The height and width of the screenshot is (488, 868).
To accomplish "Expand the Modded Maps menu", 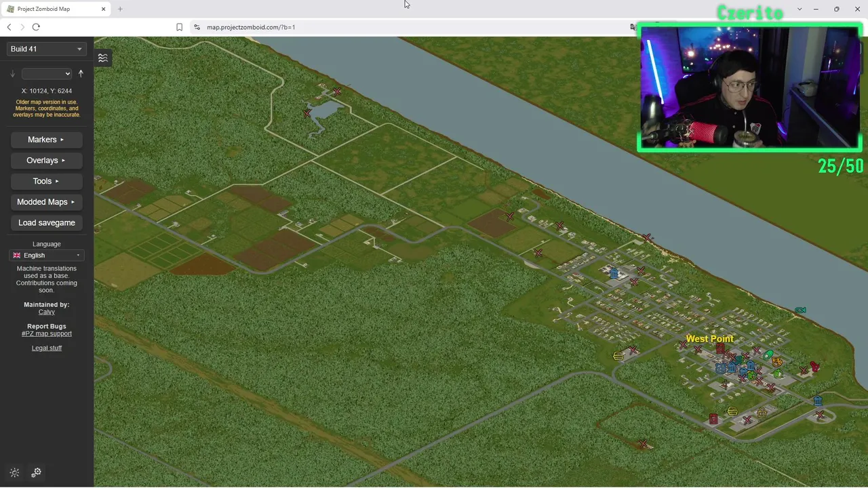I will coord(47,202).
